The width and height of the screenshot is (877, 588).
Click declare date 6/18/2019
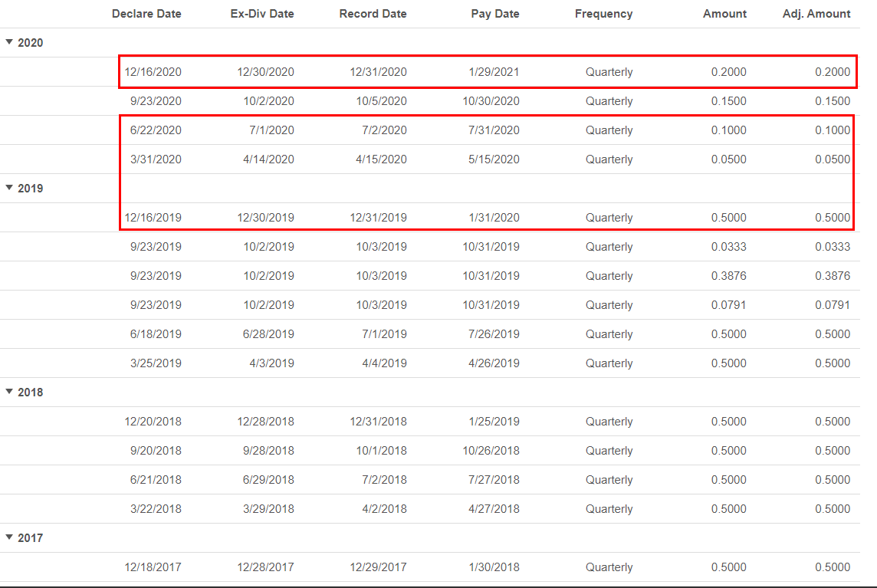point(156,333)
